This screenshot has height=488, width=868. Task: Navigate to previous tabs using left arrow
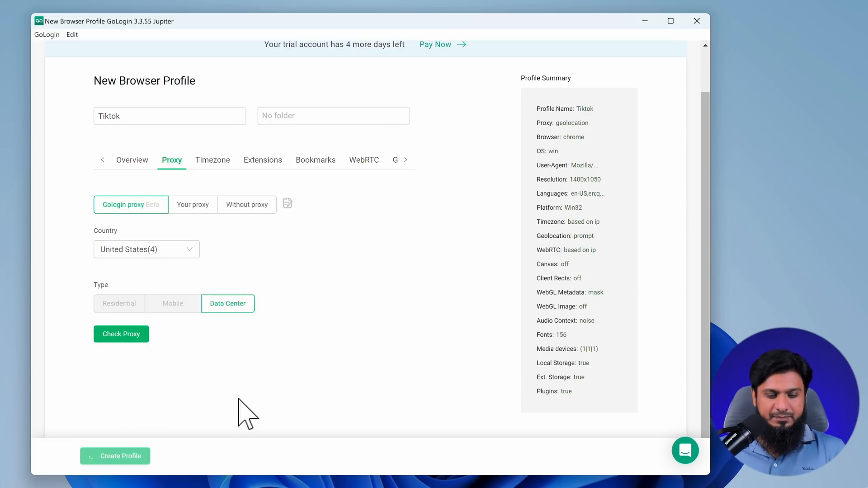click(103, 160)
